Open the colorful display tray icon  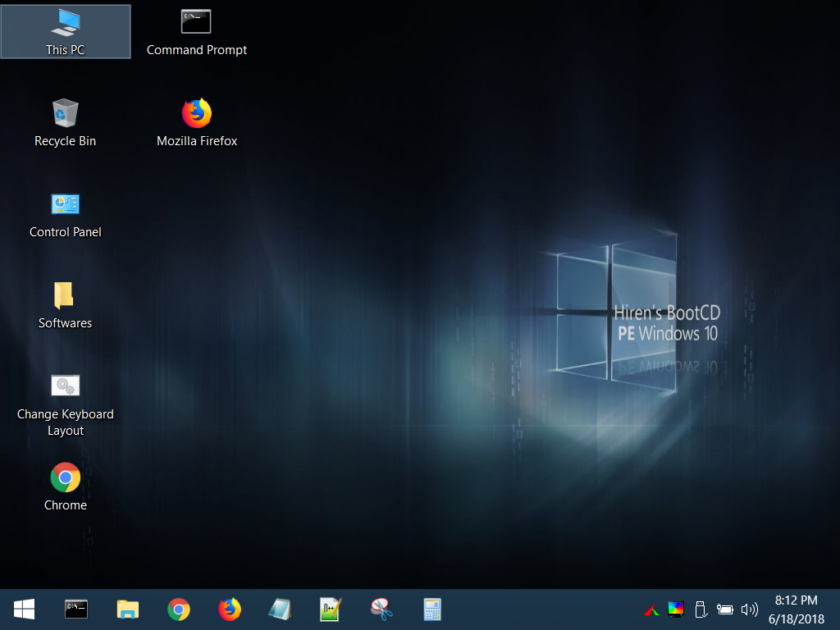(676, 609)
